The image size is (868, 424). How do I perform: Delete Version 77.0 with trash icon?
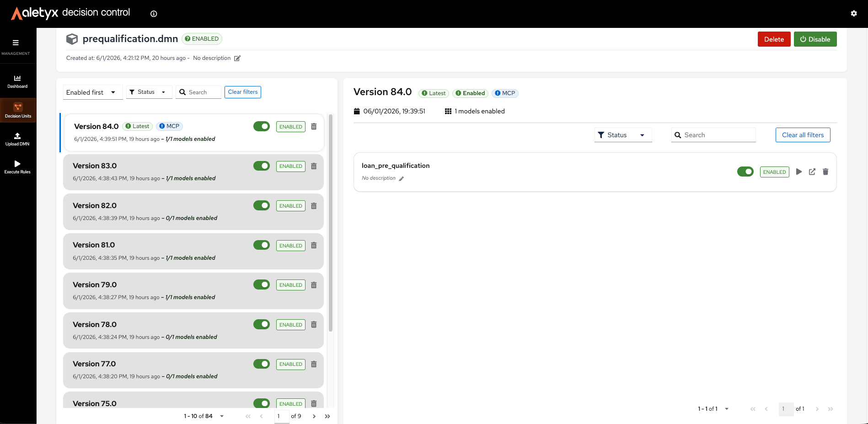(314, 364)
